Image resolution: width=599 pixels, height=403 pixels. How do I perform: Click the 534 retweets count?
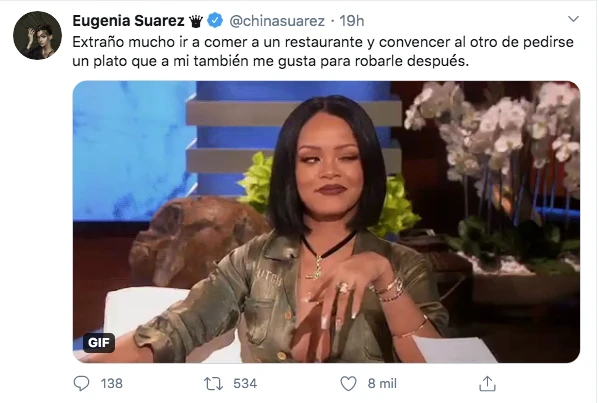(245, 383)
